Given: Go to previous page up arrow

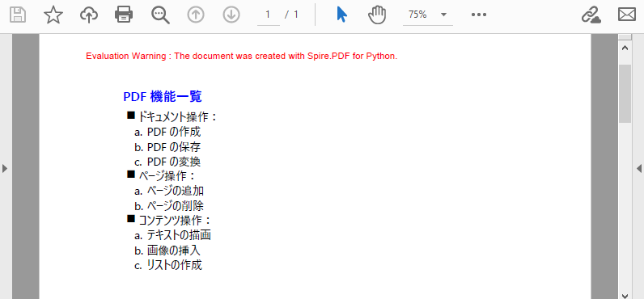Looking at the screenshot, I should pos(196,15).
